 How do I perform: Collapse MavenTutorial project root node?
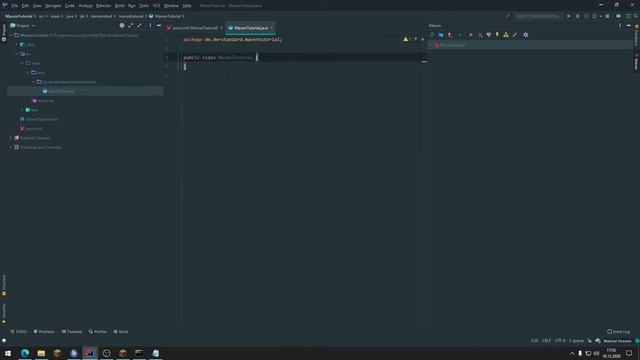(11, 36)
